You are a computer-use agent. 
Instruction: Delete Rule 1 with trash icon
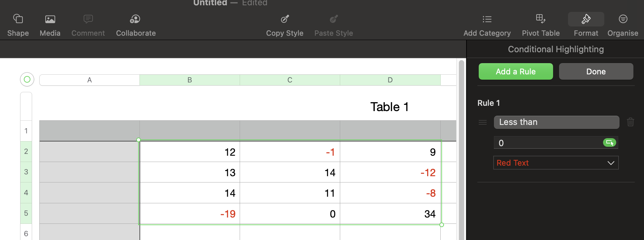pyautogui.click(x=630, y=122)
